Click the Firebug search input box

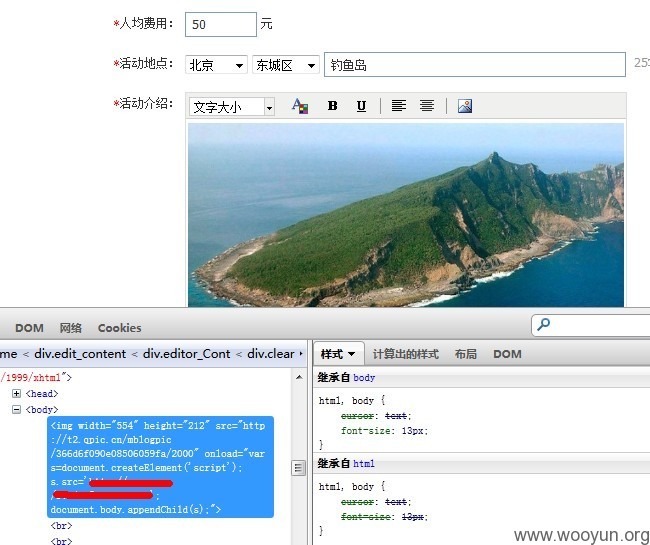click(591, 325)
